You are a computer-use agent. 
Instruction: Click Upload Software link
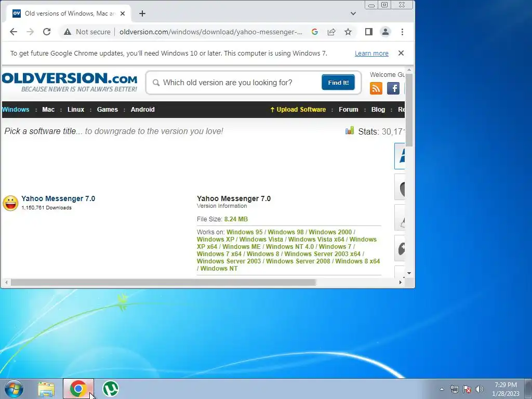(x=298, y=110)
